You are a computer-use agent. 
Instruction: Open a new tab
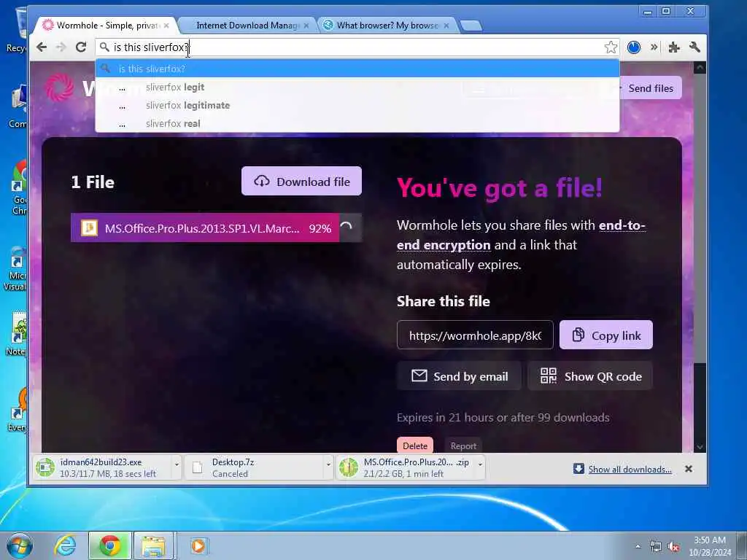click(x=471, y=26)
